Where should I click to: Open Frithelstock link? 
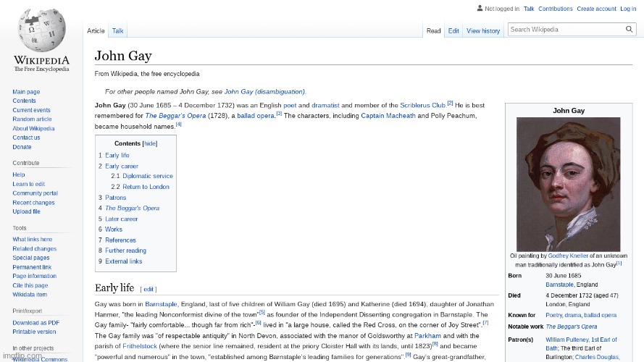(x=140, y=346)
